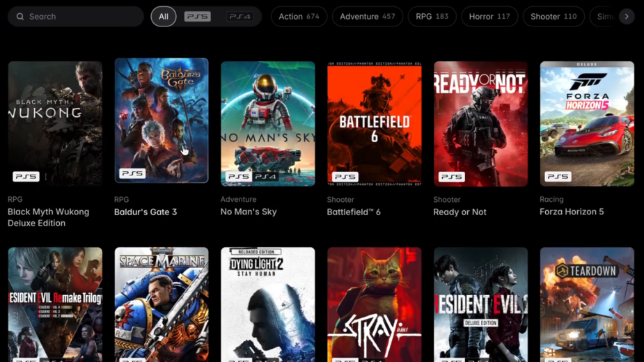Filter by the Action genre
The height and width of the screenshot is (362, 644).
click(x=299, y=17)
